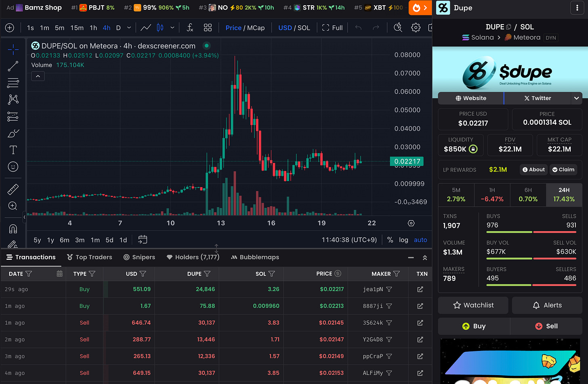Select the ruler measure tool
The image size is (588, 384).
(13, 189)
